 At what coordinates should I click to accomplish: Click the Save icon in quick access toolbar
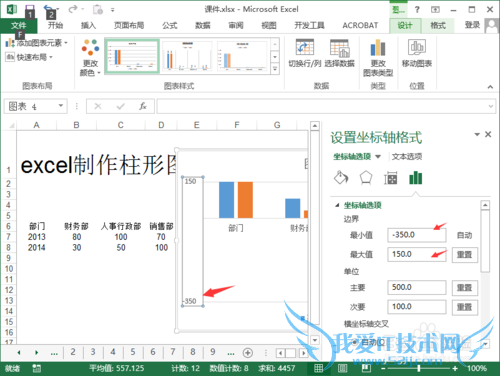[30, 9]
